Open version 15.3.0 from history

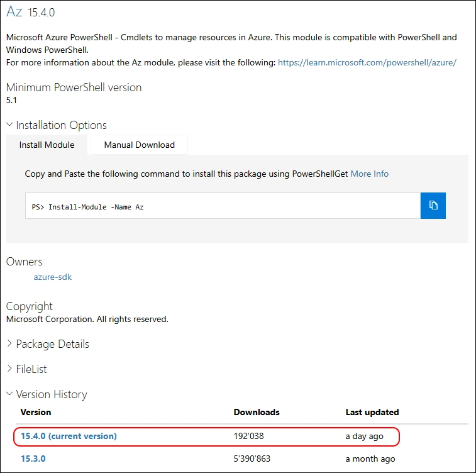click(33, 459)
